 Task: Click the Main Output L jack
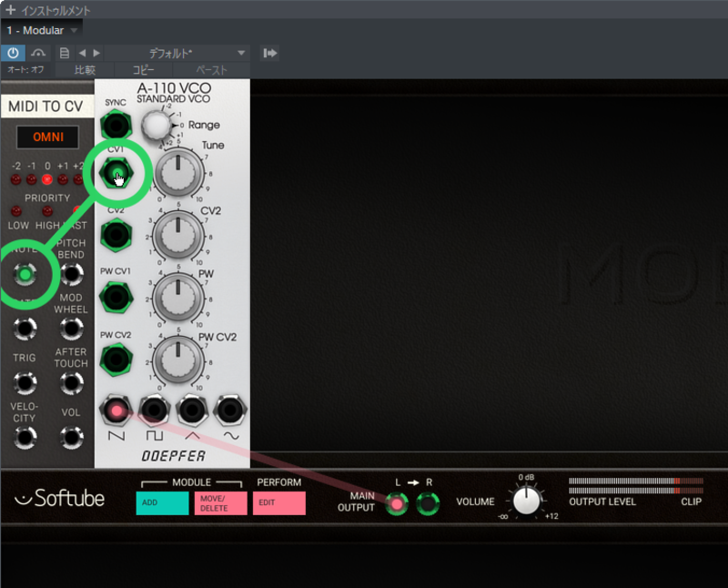pyautogui.click(x=397, y=503)
